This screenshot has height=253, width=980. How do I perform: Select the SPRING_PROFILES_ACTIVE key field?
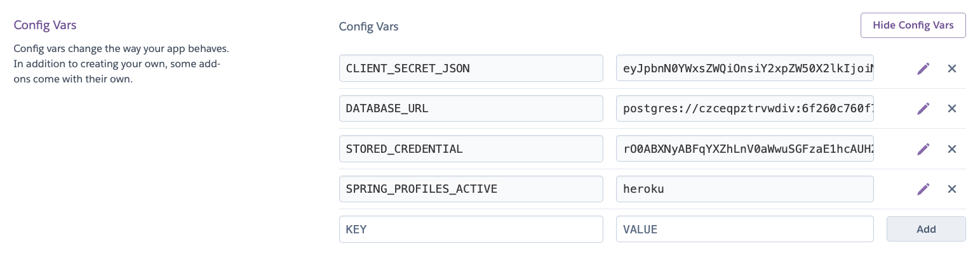(471, 189)
